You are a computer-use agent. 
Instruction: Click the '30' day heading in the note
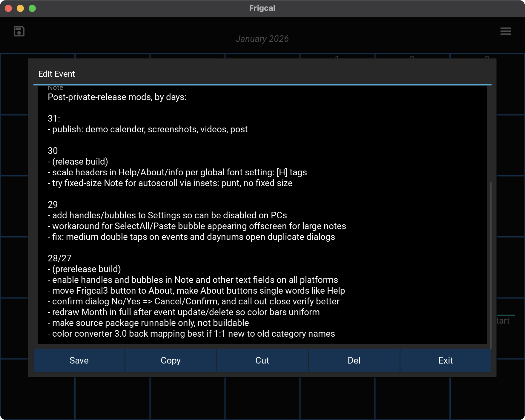(x=53, y=151)
